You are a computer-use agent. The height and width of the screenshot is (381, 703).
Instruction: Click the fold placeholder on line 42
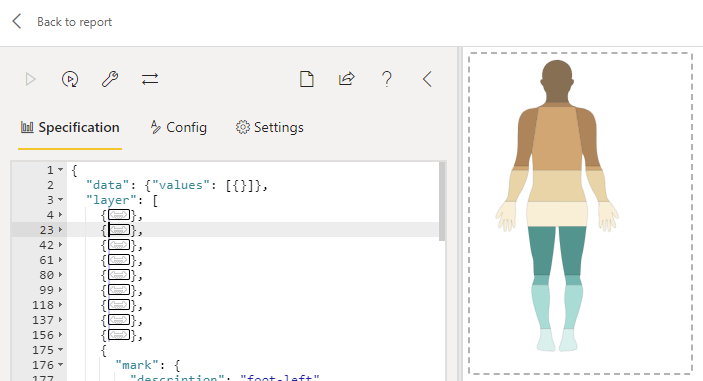click(119, 245)
